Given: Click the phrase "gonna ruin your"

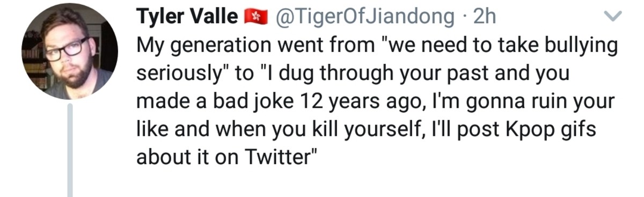Looking at the screenshot, I should pos(541,103).
